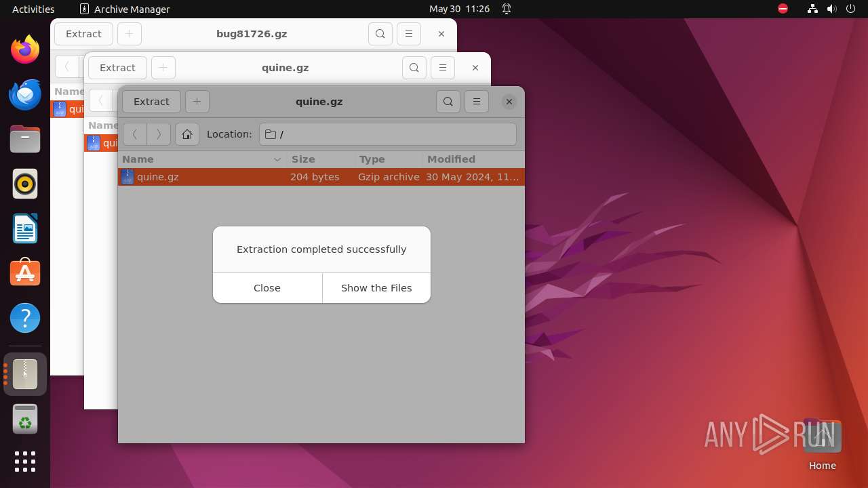Click Activities in top bar
Image resolution: width=868 pixels, height=488 pixels.
pos(33,9)
